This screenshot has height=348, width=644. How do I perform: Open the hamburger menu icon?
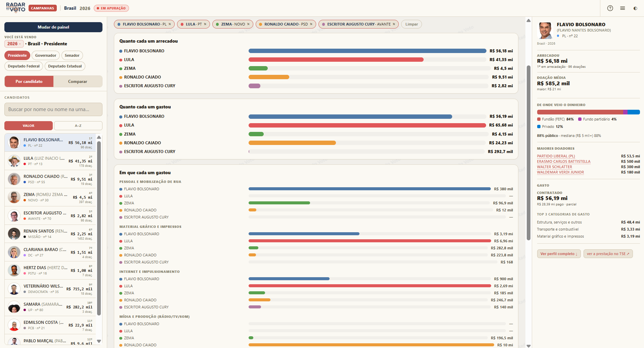coord(622,8)
